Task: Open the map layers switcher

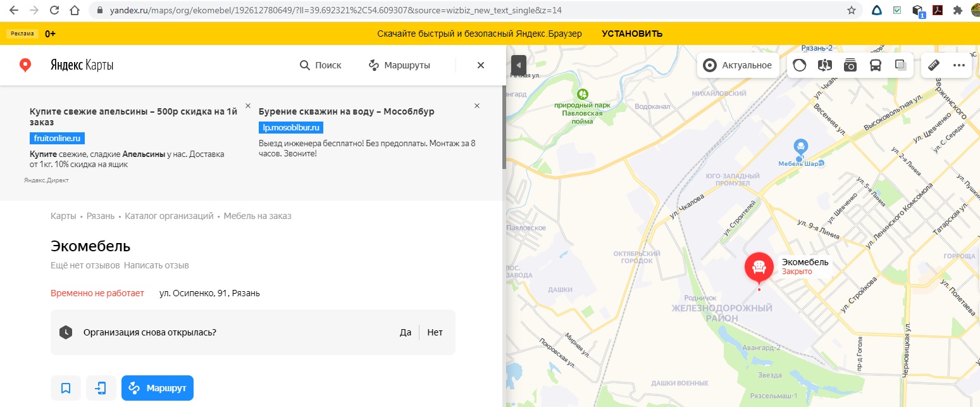Action: tap(900, 65)
